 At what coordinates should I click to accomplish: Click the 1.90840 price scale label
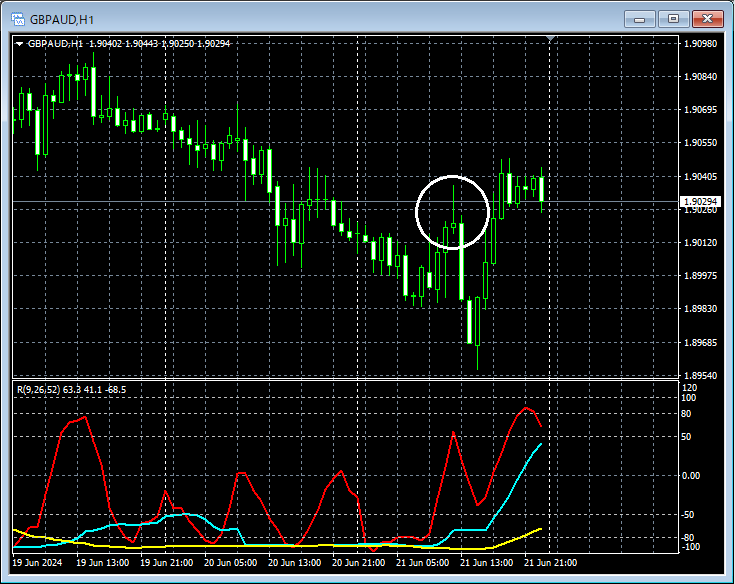click(x=700, y=76)
